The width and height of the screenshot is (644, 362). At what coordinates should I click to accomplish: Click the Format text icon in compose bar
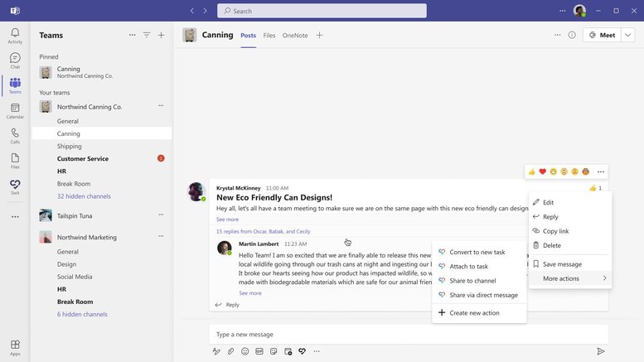point(216,351)
